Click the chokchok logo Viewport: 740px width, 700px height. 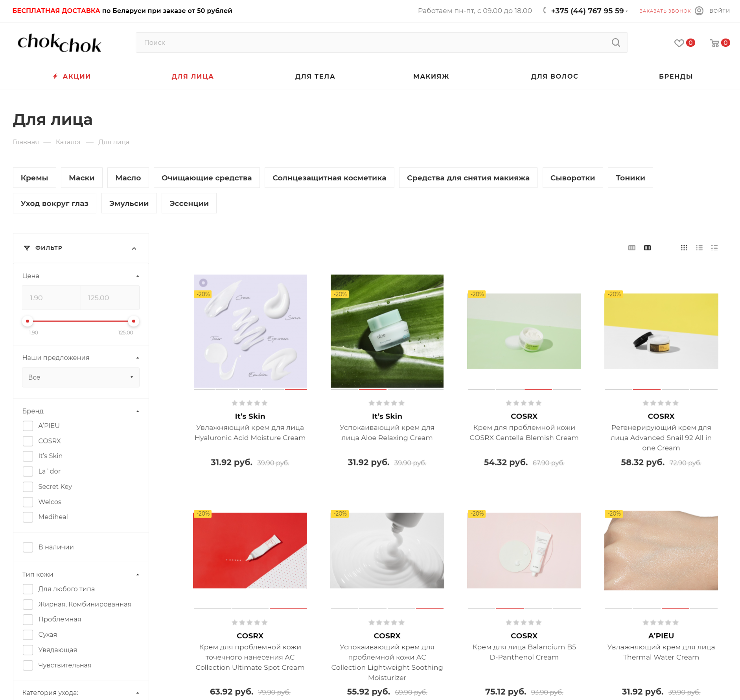59,43
